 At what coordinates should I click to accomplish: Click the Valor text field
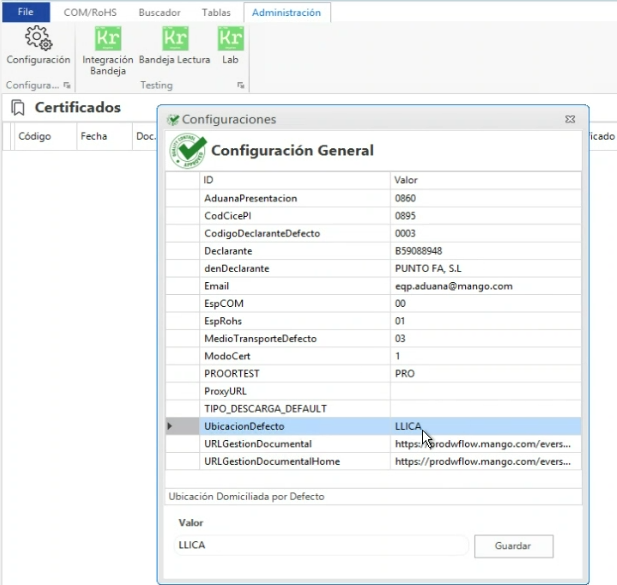320,546
